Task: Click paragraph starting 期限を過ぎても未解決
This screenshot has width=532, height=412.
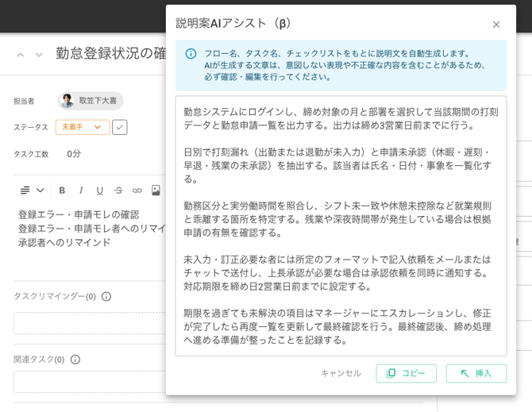Action: click(337, 326)
